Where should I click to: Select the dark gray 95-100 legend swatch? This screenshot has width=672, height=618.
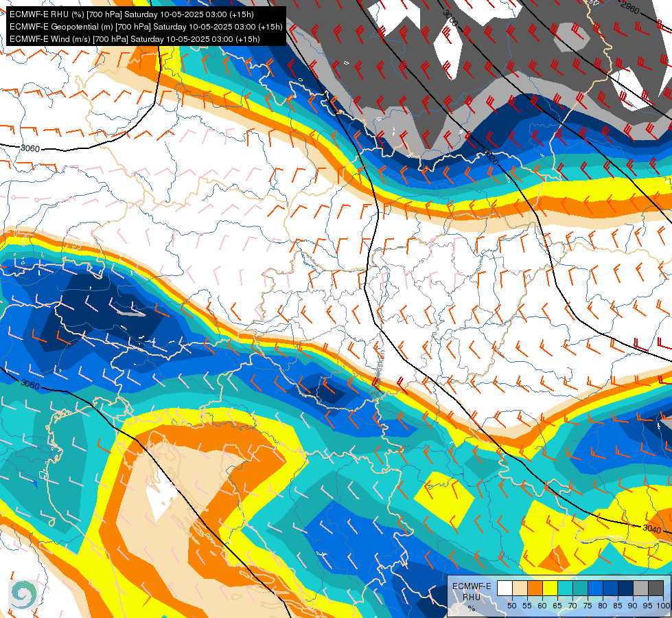click(x=656, y=588)
